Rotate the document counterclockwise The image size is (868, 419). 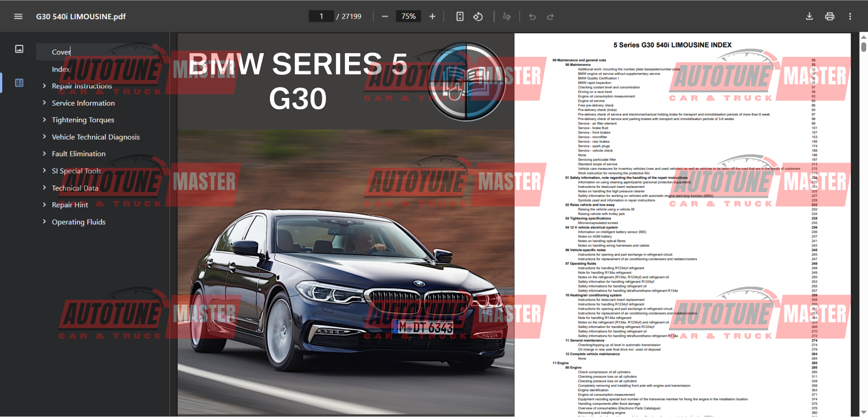[x=478, y=16]
